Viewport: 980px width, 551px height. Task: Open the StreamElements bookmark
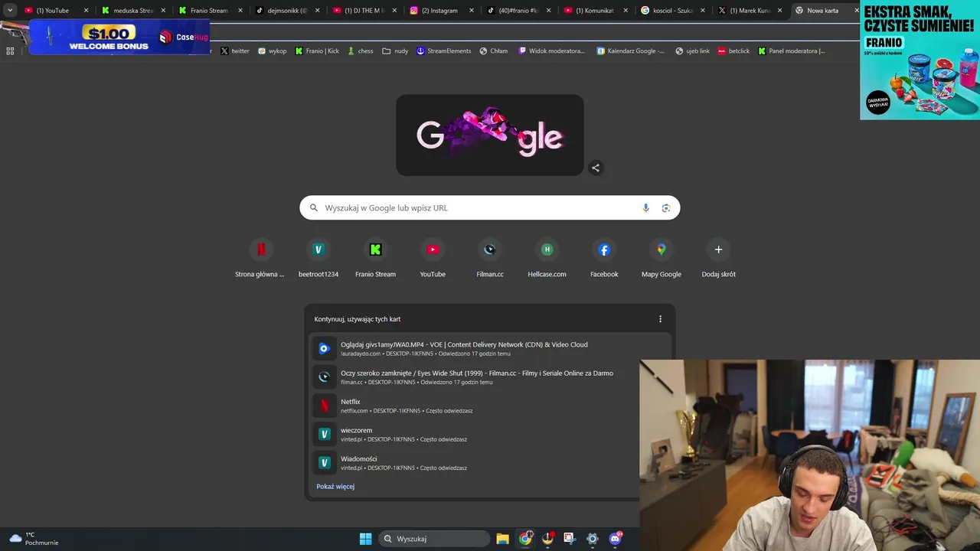coord(443,51)
